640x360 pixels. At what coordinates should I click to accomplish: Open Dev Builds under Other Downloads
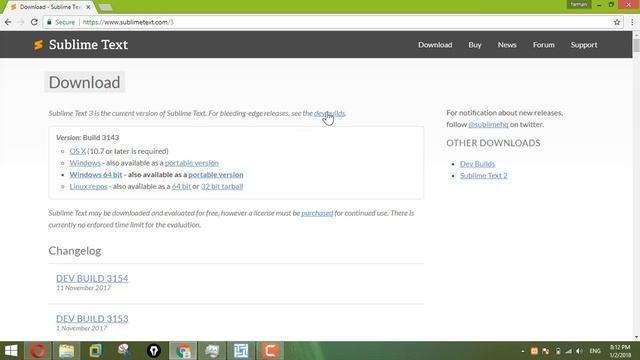tap(477, 164)
